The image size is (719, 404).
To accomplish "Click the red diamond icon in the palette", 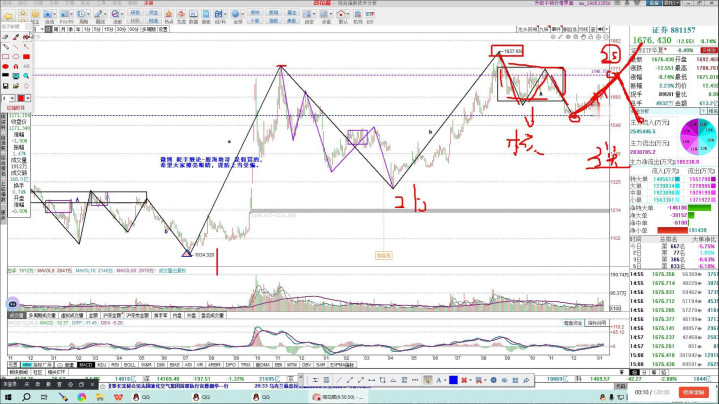I will point(26,86).
